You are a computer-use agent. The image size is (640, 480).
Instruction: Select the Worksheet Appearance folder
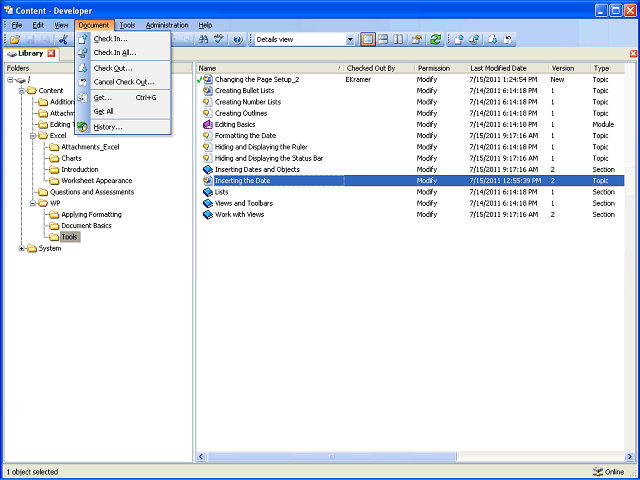[97, 181]
